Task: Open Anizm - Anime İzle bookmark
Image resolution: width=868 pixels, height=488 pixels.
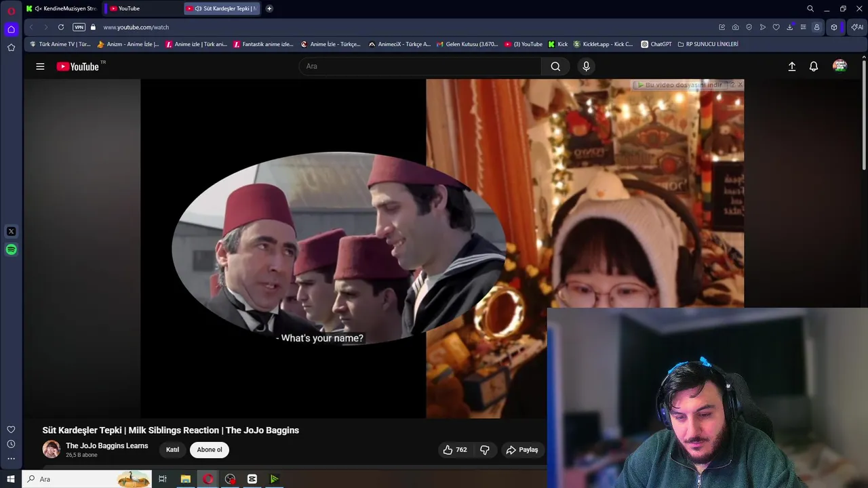Action: click(x=128, y=44)
